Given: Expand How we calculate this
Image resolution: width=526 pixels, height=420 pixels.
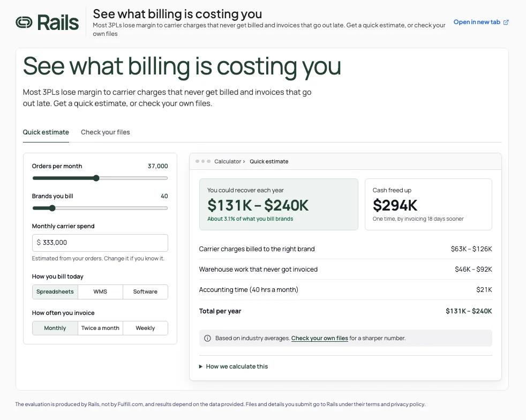Looking at the screenshot, I should (x=234, y=366).
